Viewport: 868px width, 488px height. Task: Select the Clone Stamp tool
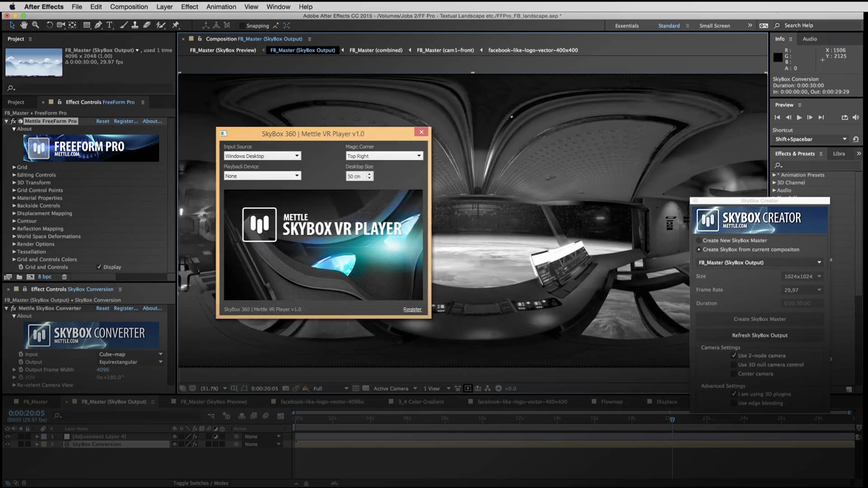coord(135,25)
